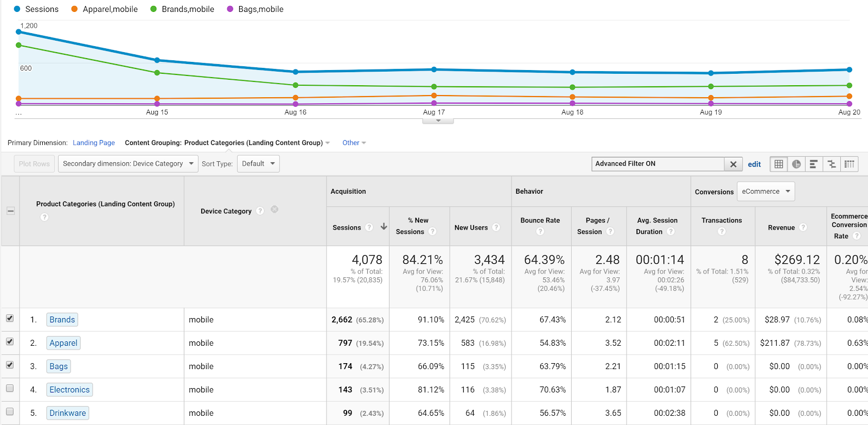Image resolution: width=868 pixels, height=425 pixels.
Task: Click the purple Bags,mobile legend dot
Action: (x=230, y=9)
